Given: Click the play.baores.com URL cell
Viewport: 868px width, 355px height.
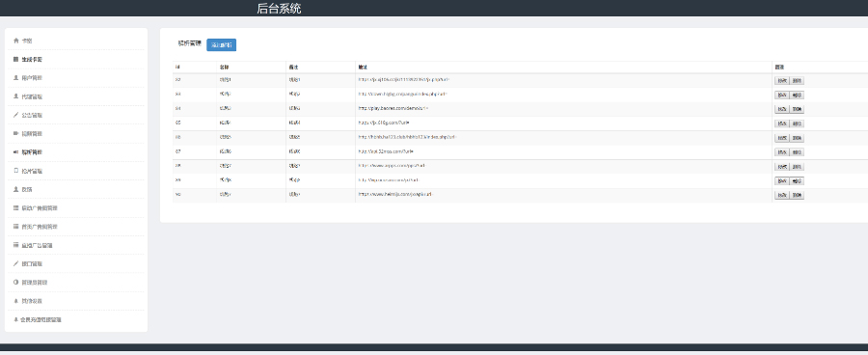Looking at the screenshot, I should pyautogui.click(x=563, y=109).
